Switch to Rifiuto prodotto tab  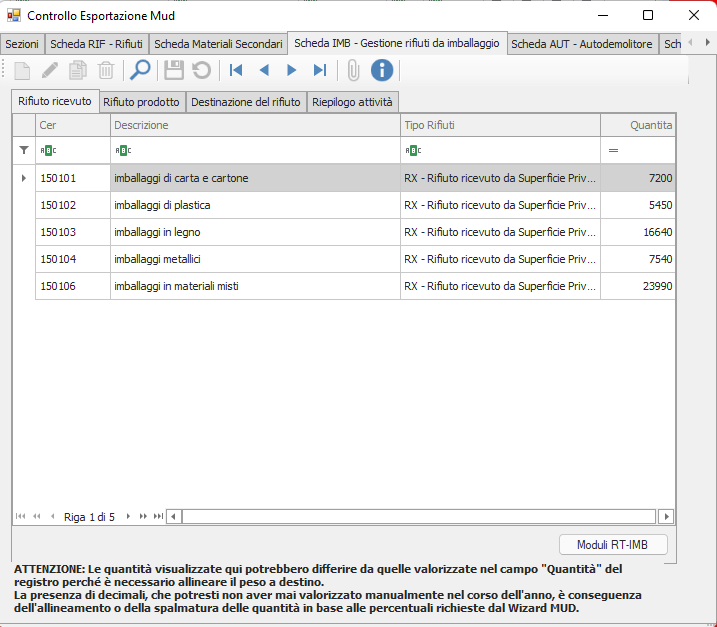point(141,102)
